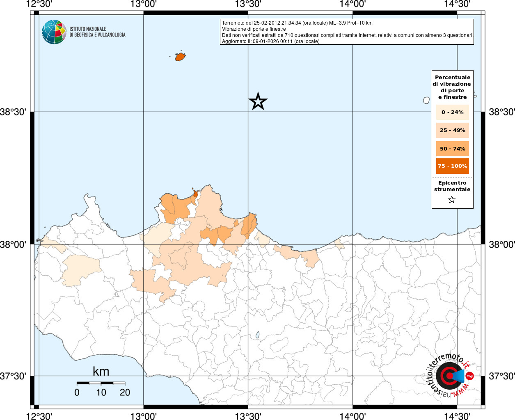Click the small white island outline beside the legend
Viewport: 515px width, 420px height.
[426, 100]
